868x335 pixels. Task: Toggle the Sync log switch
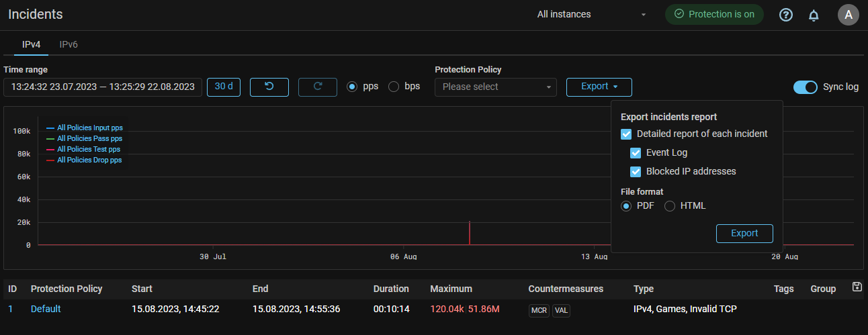(806, 87)
